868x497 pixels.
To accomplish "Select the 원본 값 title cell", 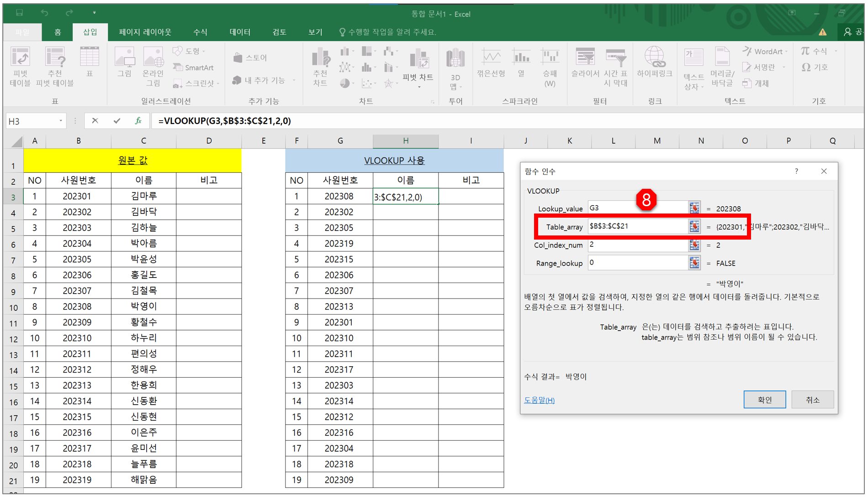I will pos(132,160).
